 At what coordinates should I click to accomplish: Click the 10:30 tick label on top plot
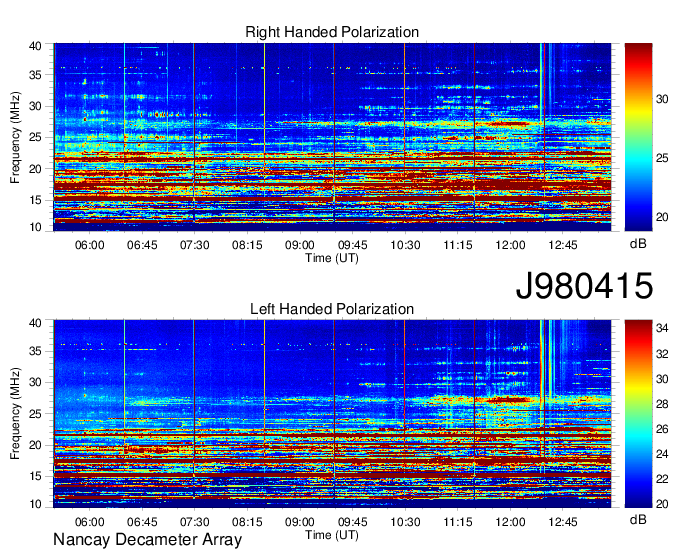pyautogui.click(x=405, y=245)
